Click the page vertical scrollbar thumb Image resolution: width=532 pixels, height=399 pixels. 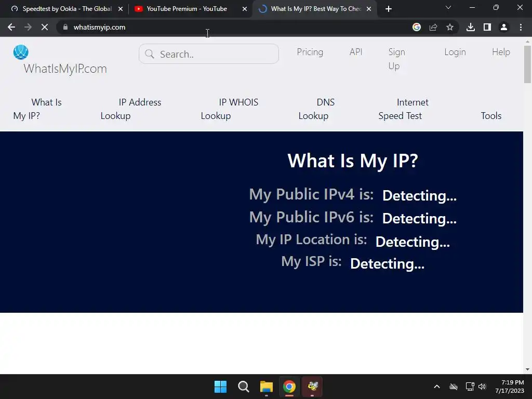click(x=527, y=64)
